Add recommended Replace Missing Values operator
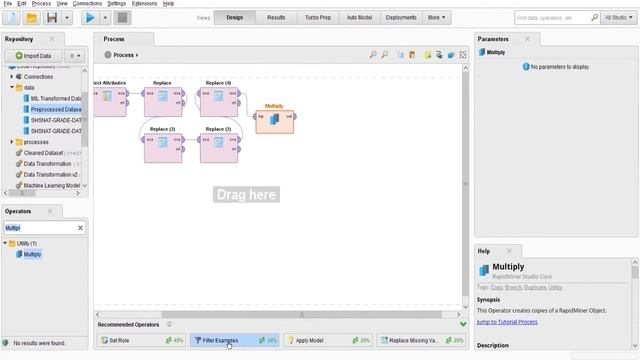This screenshot has width=640, height=360. click(x=421, y=340)
